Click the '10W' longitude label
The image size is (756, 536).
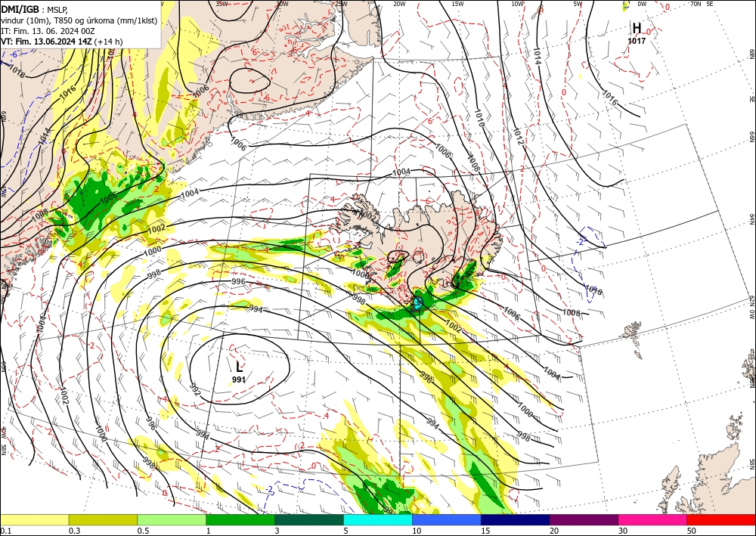517,4
